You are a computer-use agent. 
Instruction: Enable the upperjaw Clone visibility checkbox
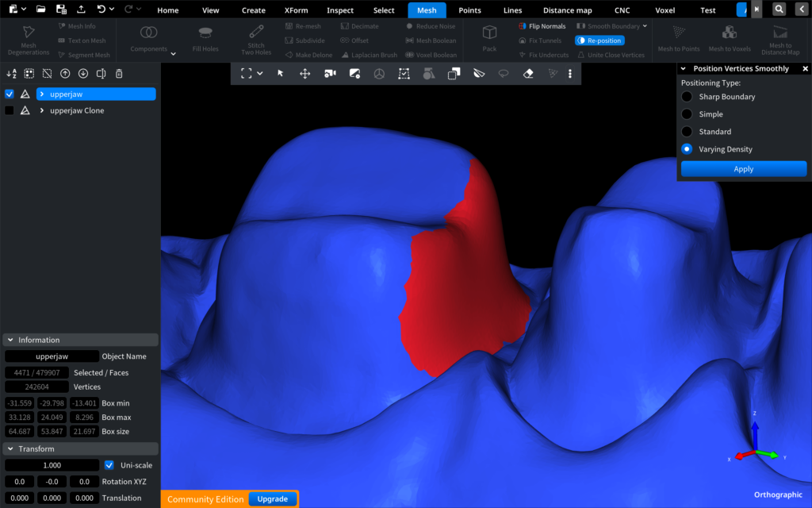(x=10, y=111)
